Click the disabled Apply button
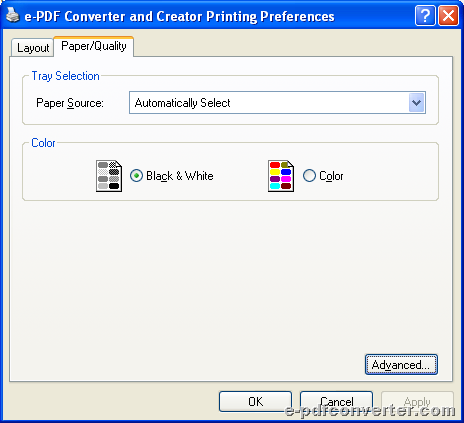The height and width of the screenshot is (423, 464). (x=417, y=401)
